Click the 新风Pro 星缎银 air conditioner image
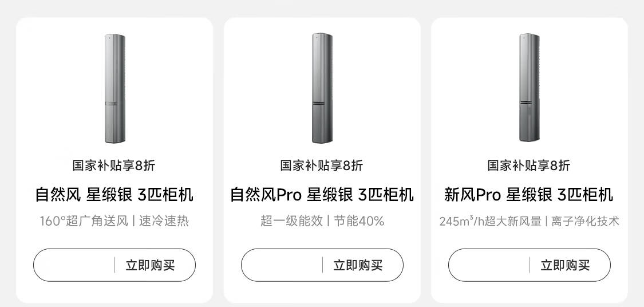Screen dimensions: 644x307 coord(529,88)
